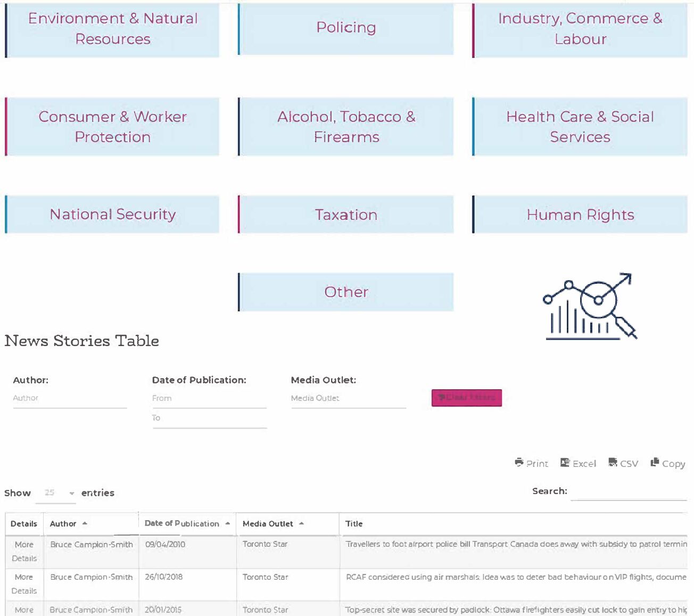Click in the Author filter field

[x=70, y=398]
